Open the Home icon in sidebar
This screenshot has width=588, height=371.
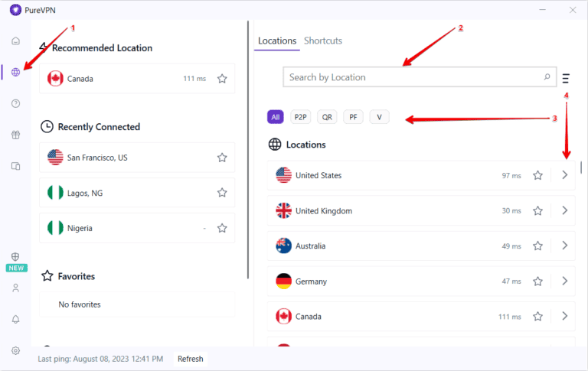pos(15,41)
